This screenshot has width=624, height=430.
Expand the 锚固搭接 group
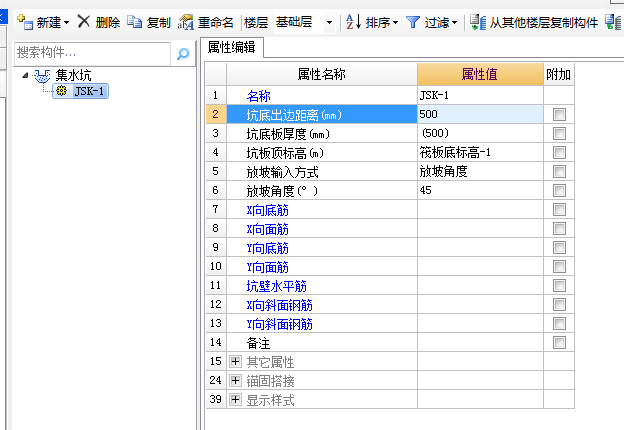tap(235, 381)
